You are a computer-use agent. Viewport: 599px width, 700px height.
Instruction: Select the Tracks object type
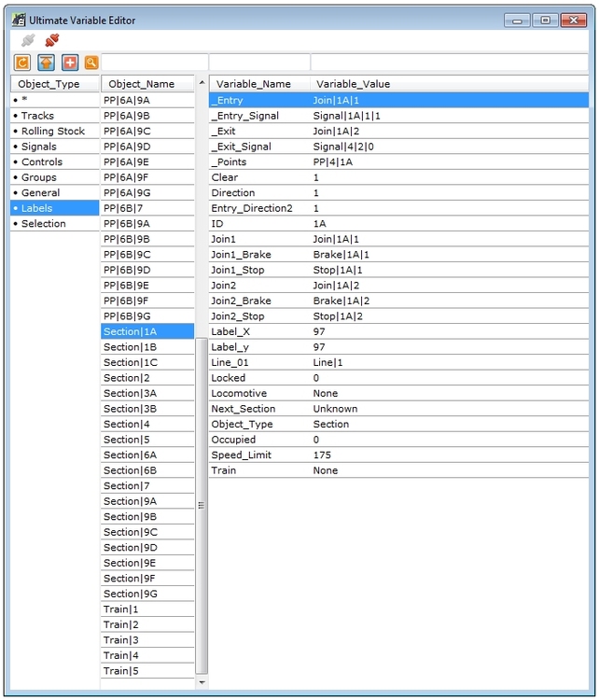(x=37, y=116)
